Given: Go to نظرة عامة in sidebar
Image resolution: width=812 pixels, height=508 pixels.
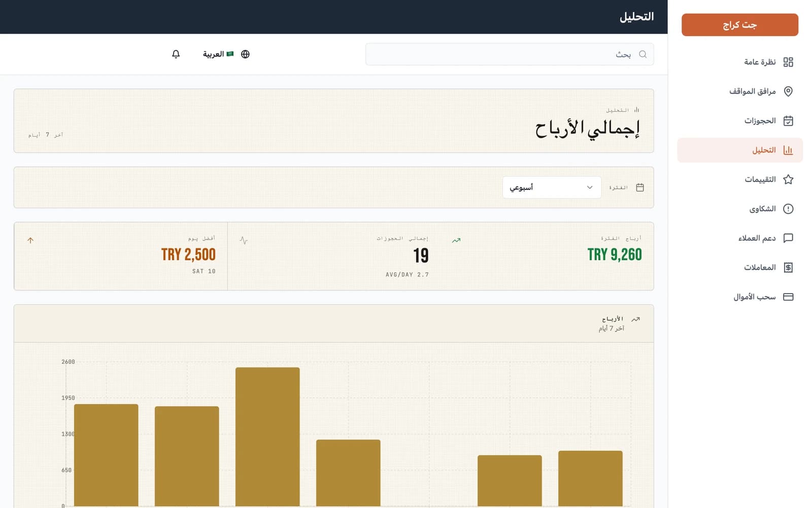Looking at the screenshot, I should pyautogui.click(x=740, y=62).
